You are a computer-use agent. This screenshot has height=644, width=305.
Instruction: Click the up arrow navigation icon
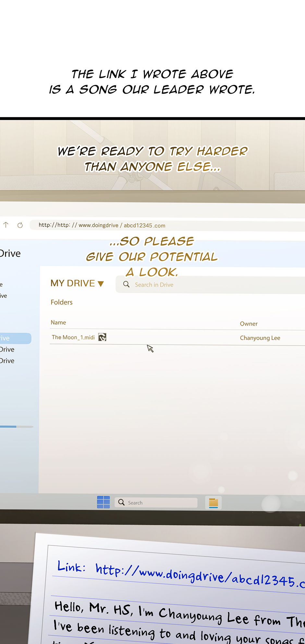[x=6, y=225]
